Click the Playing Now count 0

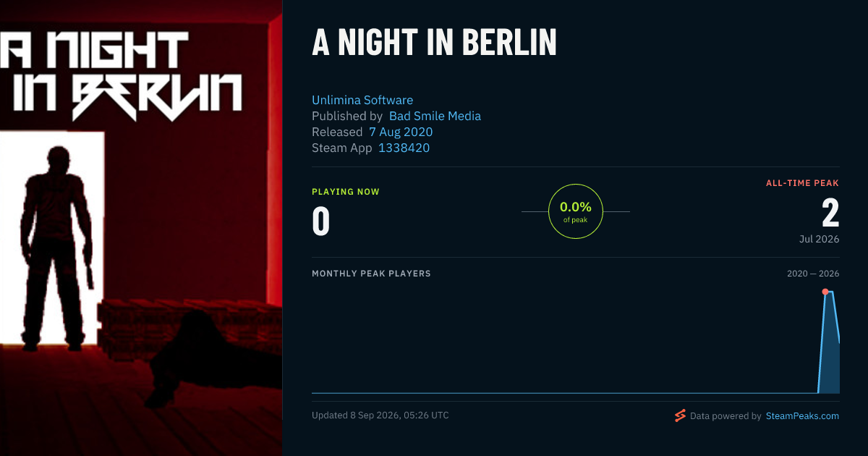320,221
